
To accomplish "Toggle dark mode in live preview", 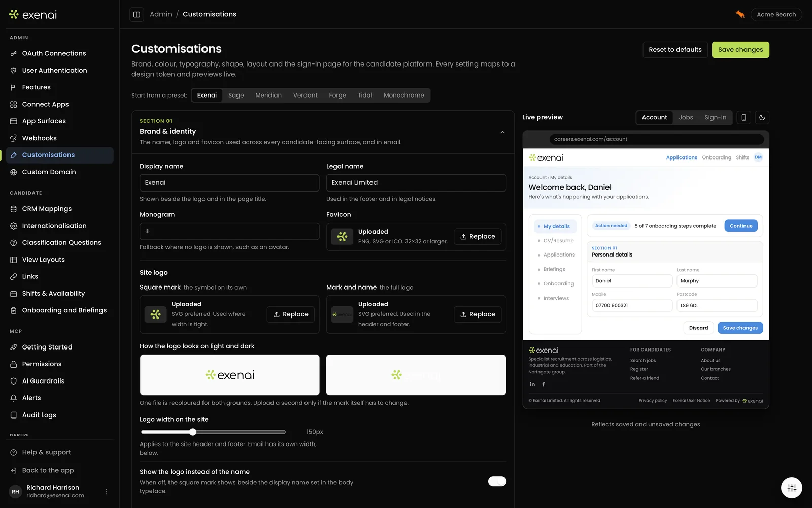I will pyautogui.click(x=762, y=117).
